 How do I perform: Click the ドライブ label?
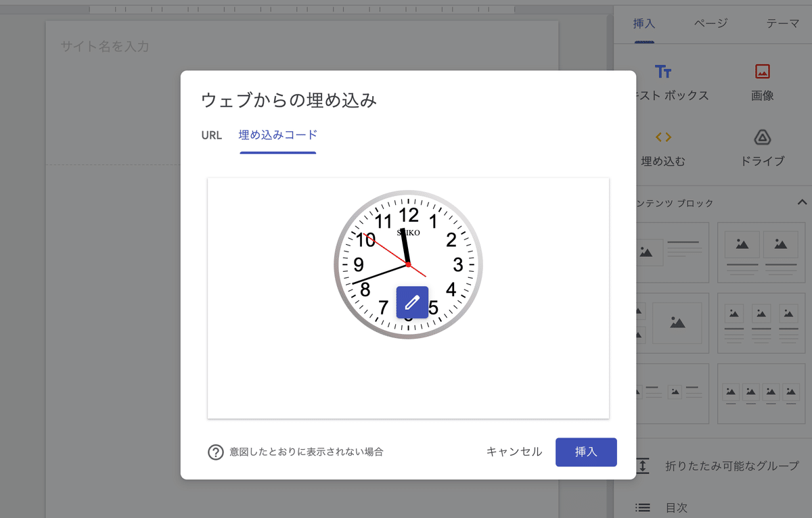click(763, 161)
